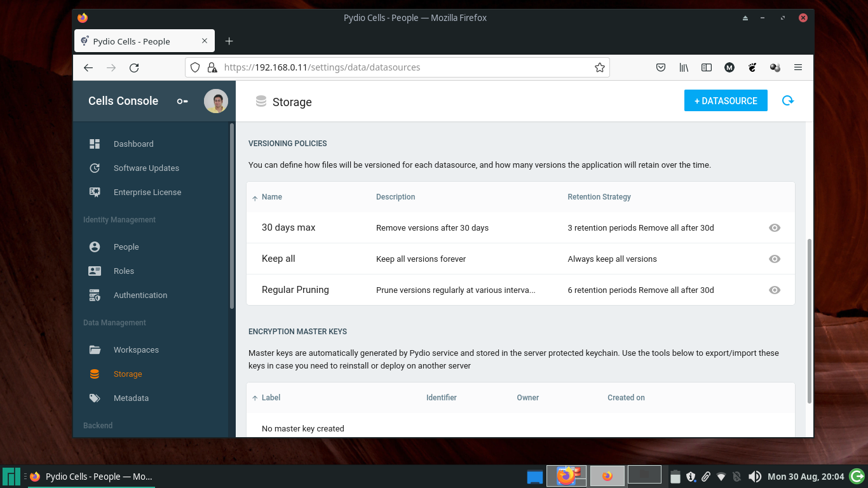The width and height of the screenshot is (868, 488).
Task: Open the Firefox hamburger application menu
Action: [x=798, y=67]
